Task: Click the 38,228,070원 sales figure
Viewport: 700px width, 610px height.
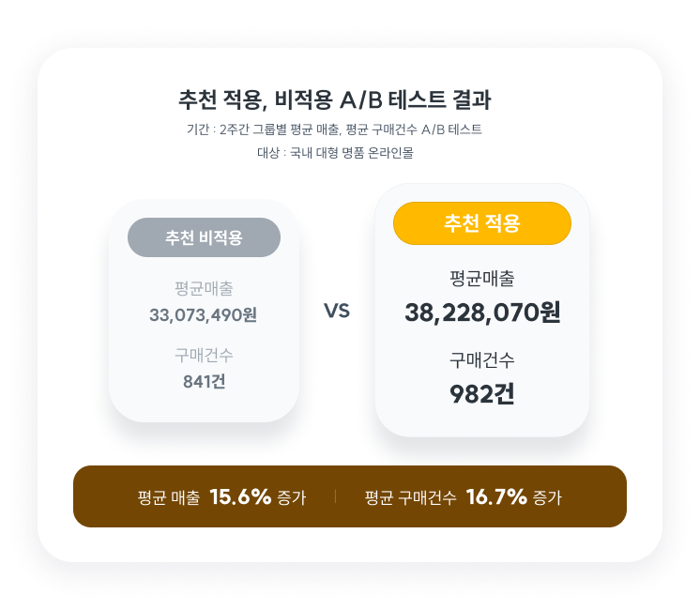Action: click(482, 313)
